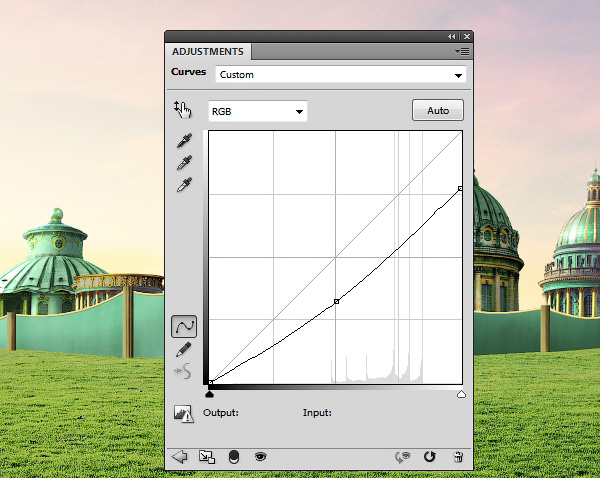The width and height of the screenshot is (600, 478).
Task: Return to adjustment list with back arrow
Action: (179, 457)
